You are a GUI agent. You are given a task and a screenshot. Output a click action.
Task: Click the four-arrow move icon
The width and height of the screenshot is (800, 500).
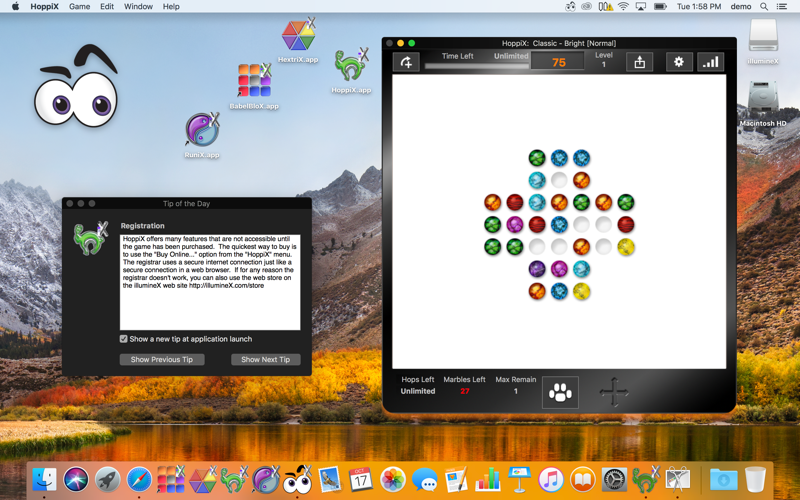(x=614, y=392)
